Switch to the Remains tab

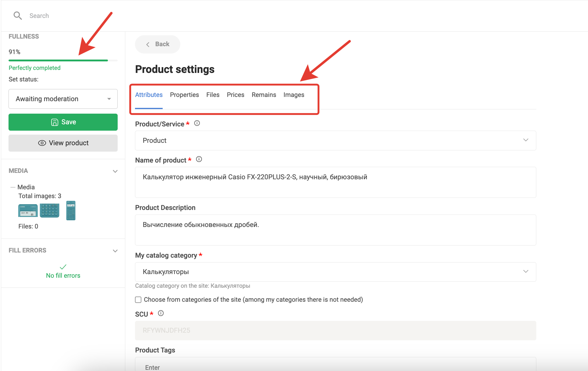tap(264, 95)
